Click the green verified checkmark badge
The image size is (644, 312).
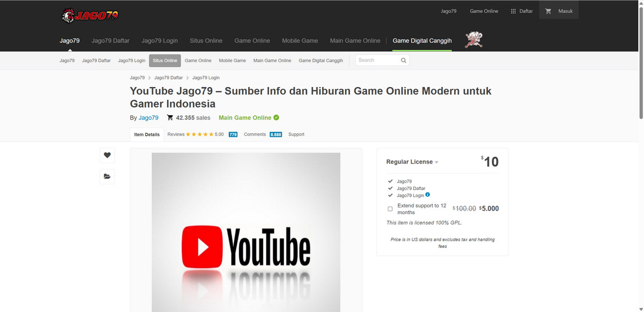(x=276, y=117)
